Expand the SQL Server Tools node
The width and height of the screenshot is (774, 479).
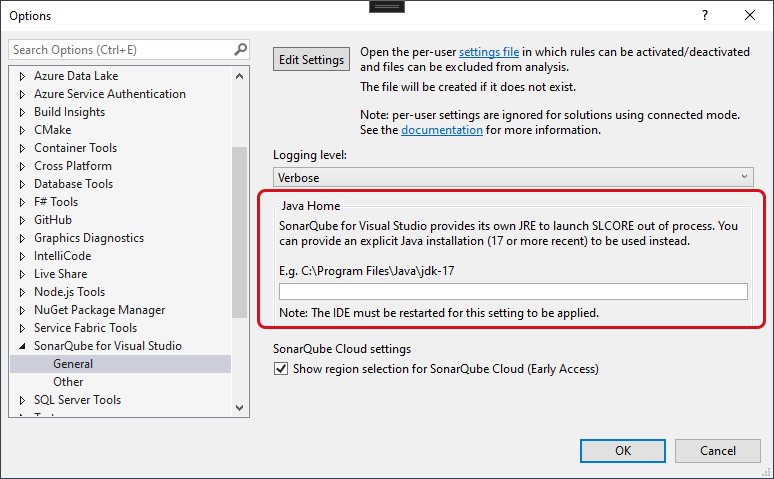[x=22, y=400]
